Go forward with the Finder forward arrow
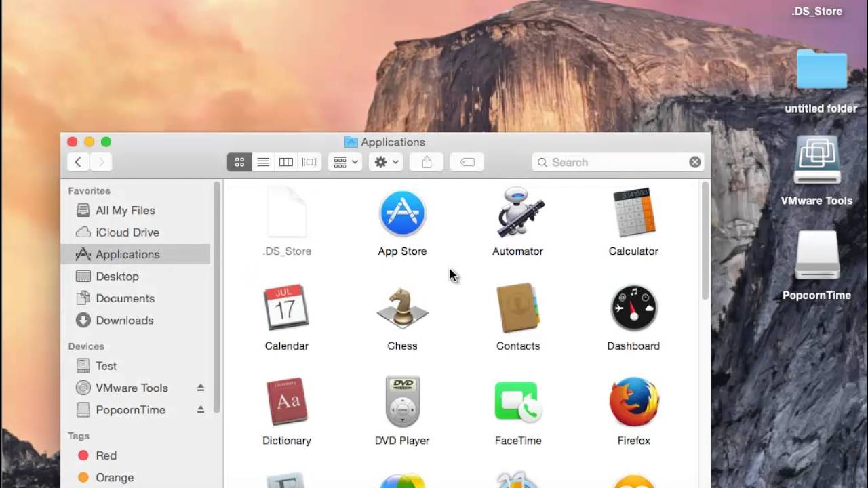This screenshot has width=868, height=488. click(101, 162)
